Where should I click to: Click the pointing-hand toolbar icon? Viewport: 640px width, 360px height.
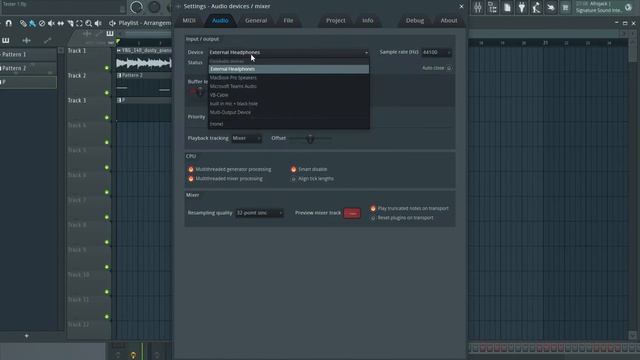551,7
